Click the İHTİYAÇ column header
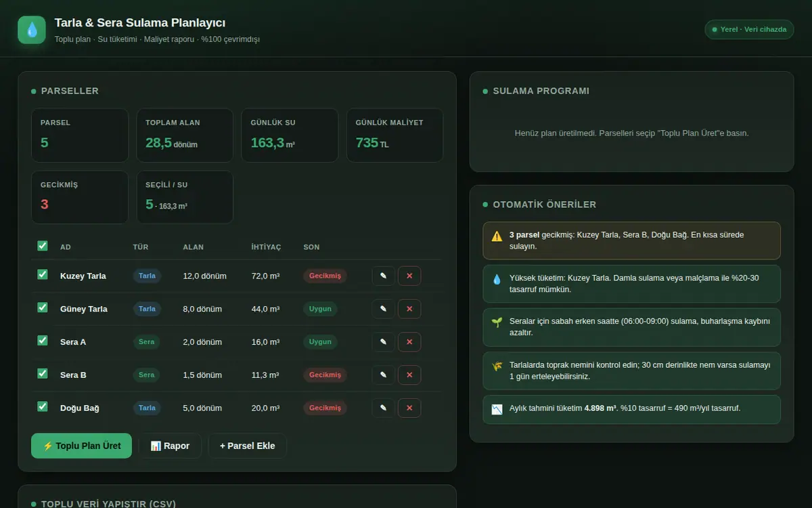This screenshot has height=508, width=812. [x=266, y=247]
